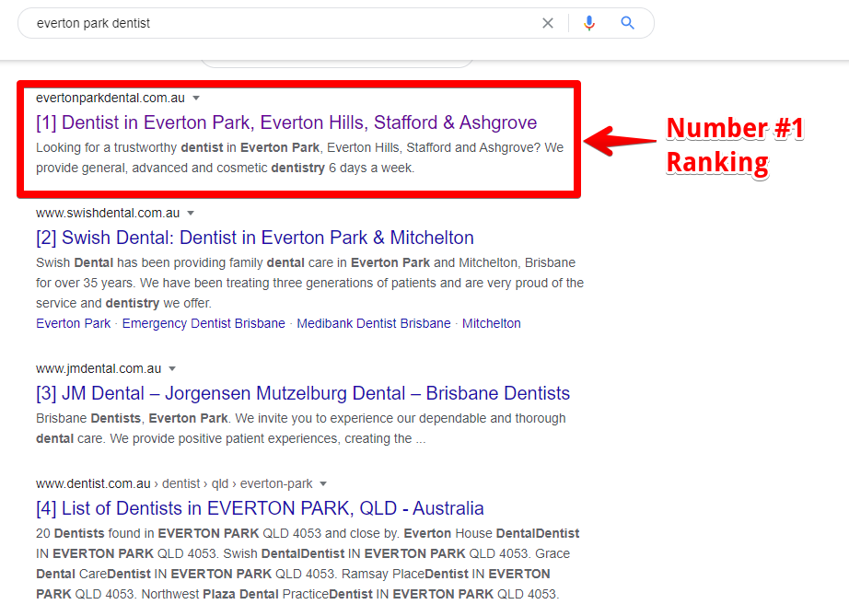Follow the 'Mitchelton' sitelink
The height and width of the screenshot is (616, 849).
click(x=491, y=323)
